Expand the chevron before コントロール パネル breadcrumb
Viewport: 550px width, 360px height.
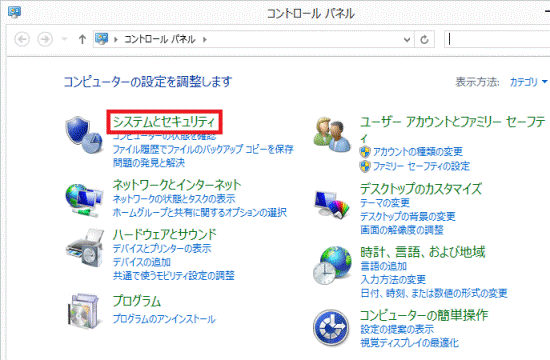click(115, 39)
